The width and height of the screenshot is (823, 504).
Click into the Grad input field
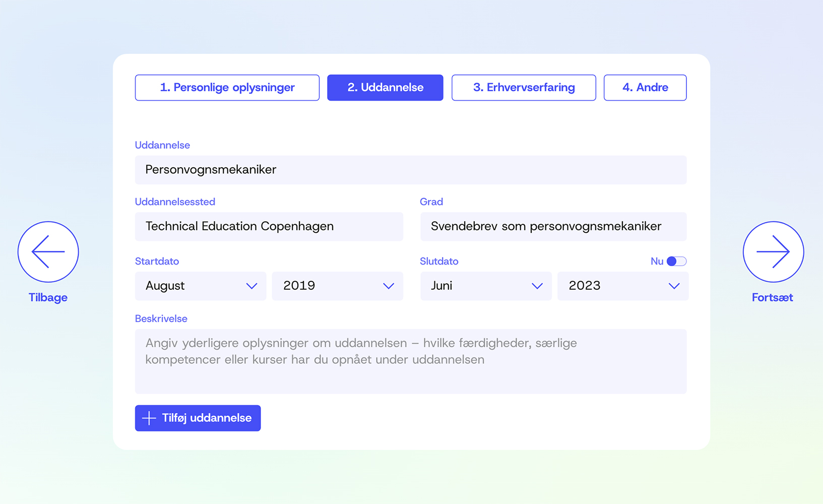click(x=553, y=226)
